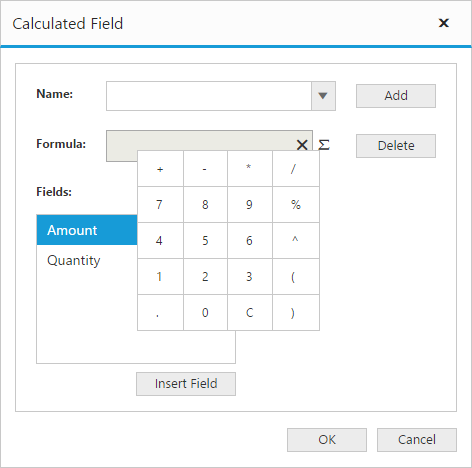The image size is (472, 468).
Task: Click the Add button
Action: tap(396, 96)
